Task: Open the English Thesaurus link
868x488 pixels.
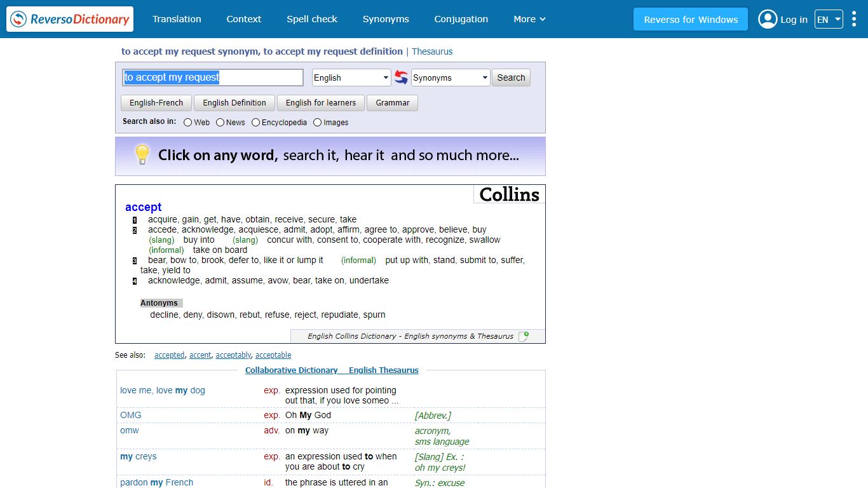Action: (x=384, y=370)
